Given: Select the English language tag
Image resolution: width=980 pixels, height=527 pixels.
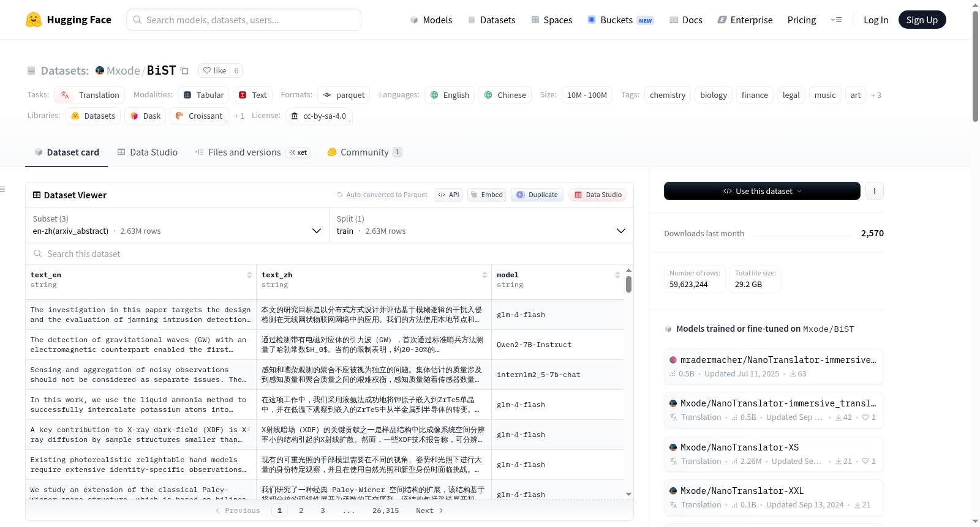Looking at the screenshot, I should (450, 95).
